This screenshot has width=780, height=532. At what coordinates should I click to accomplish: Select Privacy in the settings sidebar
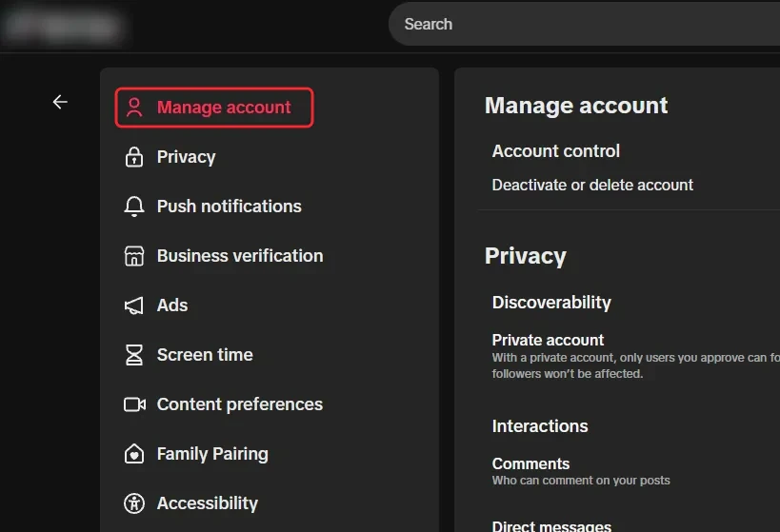pos(186,157)
